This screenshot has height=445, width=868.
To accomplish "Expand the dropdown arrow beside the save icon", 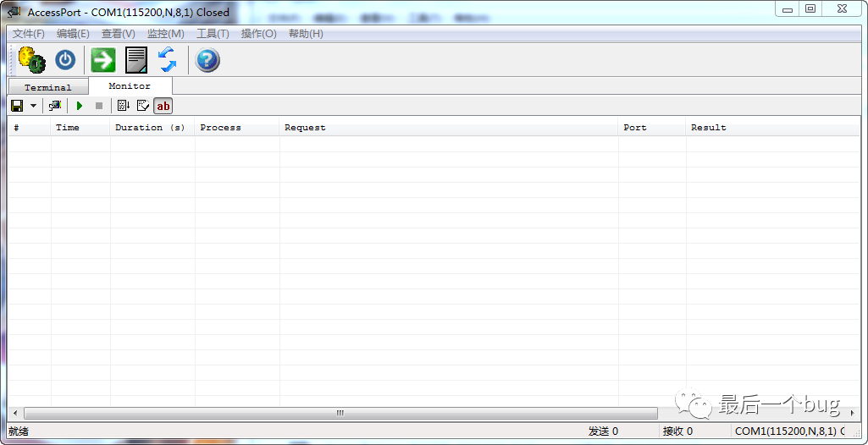I will tap(34, 106).
